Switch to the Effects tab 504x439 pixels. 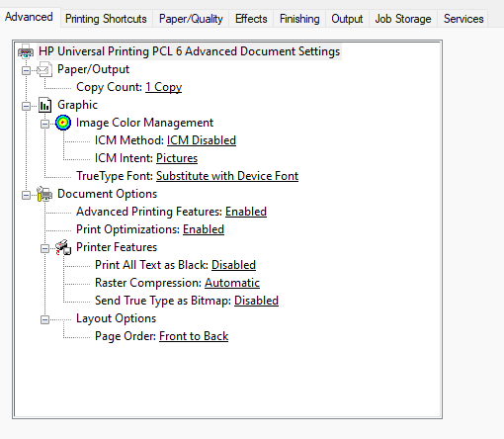(x=251, y=19)
